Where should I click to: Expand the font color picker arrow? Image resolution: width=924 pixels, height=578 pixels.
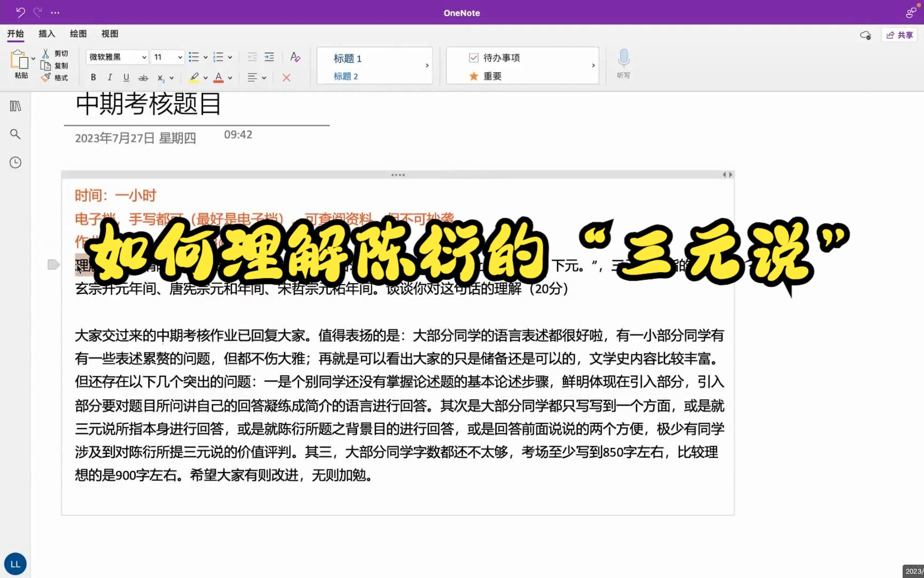pos(230,78)
